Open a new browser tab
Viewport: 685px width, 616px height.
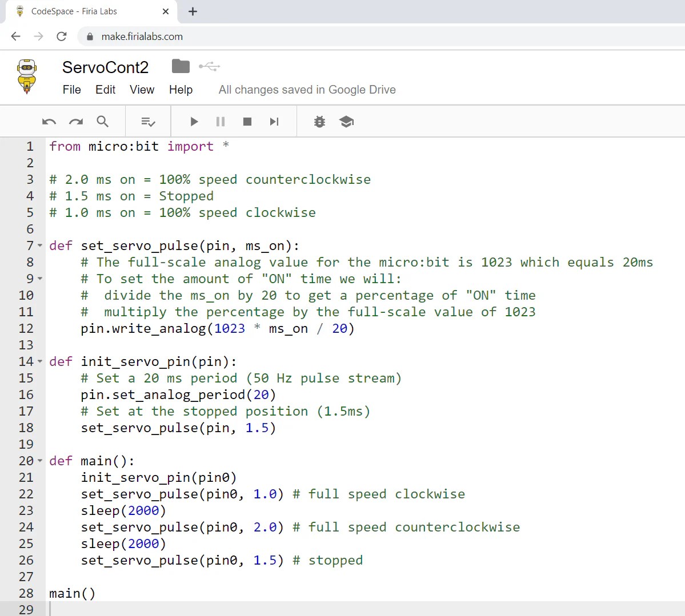[193, 11]
